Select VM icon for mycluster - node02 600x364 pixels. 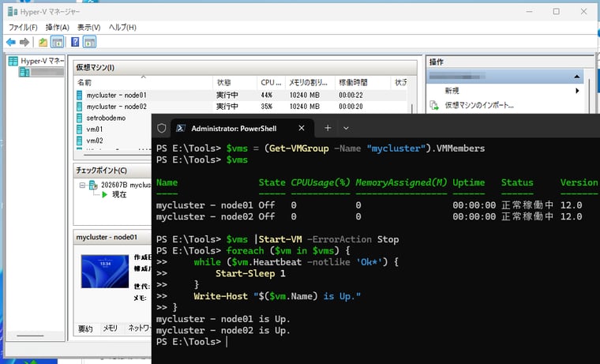point(79,107)
